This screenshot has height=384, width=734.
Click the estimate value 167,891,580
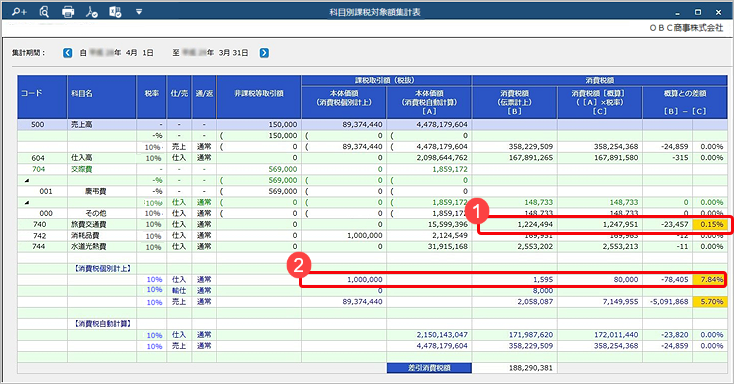pyautogui.click(x=616, y=158)
